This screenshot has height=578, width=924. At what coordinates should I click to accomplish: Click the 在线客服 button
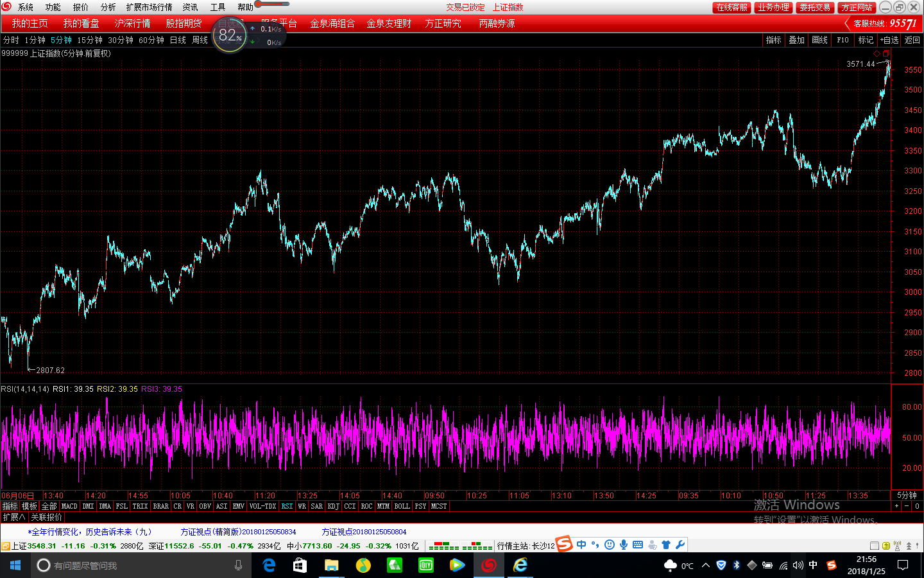click(732, 8)
